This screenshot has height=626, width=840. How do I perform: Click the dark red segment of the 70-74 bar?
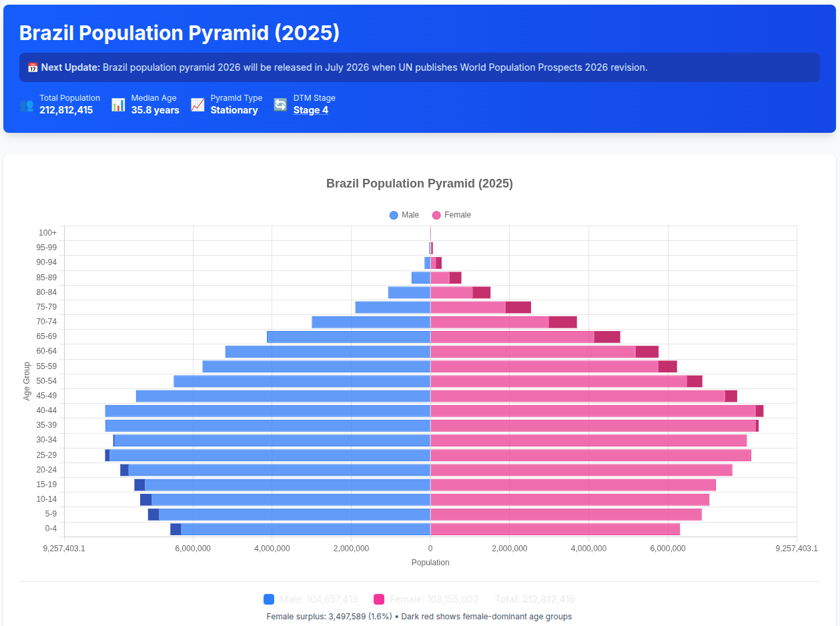562,322
